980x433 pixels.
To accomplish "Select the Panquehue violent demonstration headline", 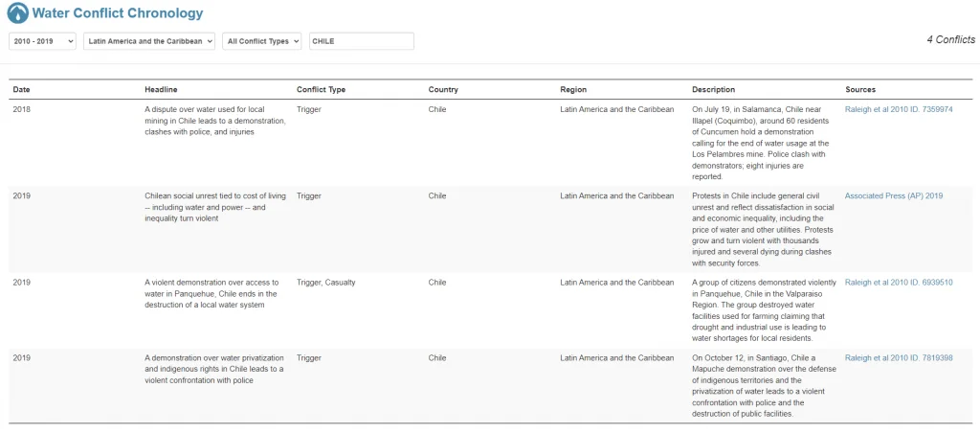I will (212, 293).
